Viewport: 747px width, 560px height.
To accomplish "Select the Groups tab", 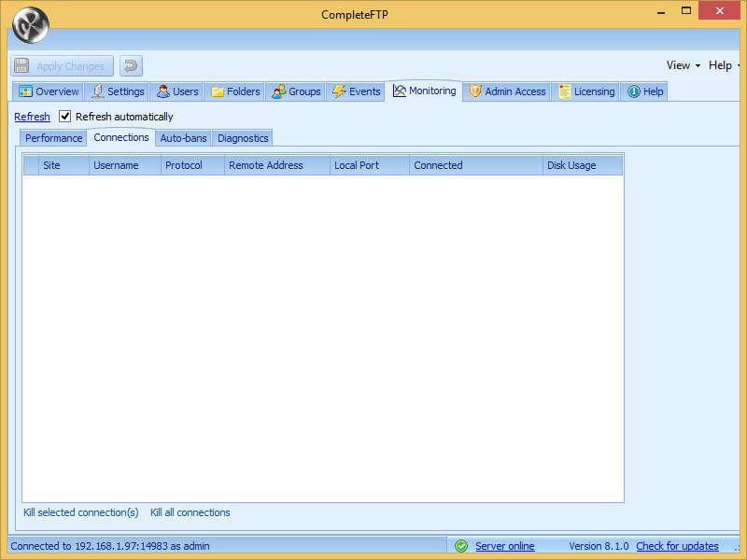I will click(296, 91).
